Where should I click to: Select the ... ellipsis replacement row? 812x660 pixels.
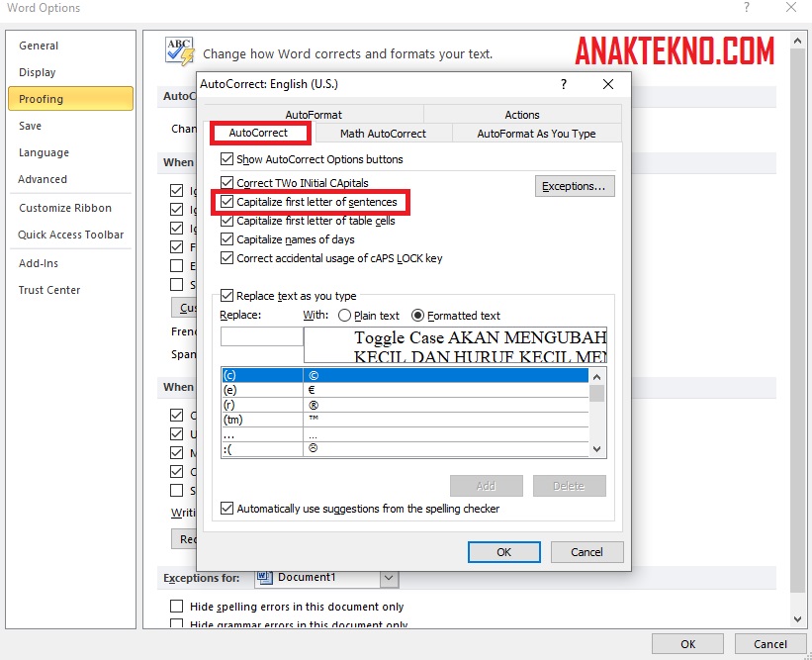click(405, 434)
